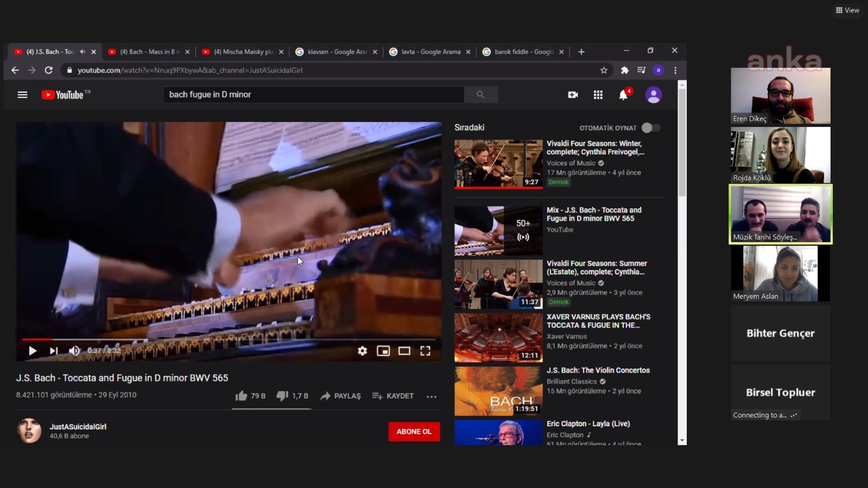Viewport: 868px width, 488px height.
Task: Enter full screen video mode
Action: [x=425, y=351]
